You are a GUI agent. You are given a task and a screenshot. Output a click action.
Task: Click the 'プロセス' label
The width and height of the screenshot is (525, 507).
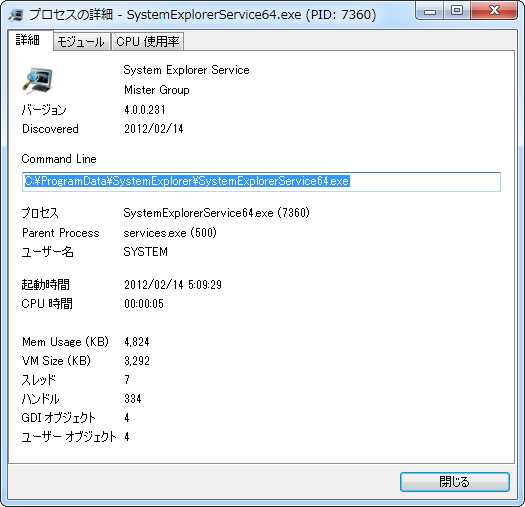[40, 213]
